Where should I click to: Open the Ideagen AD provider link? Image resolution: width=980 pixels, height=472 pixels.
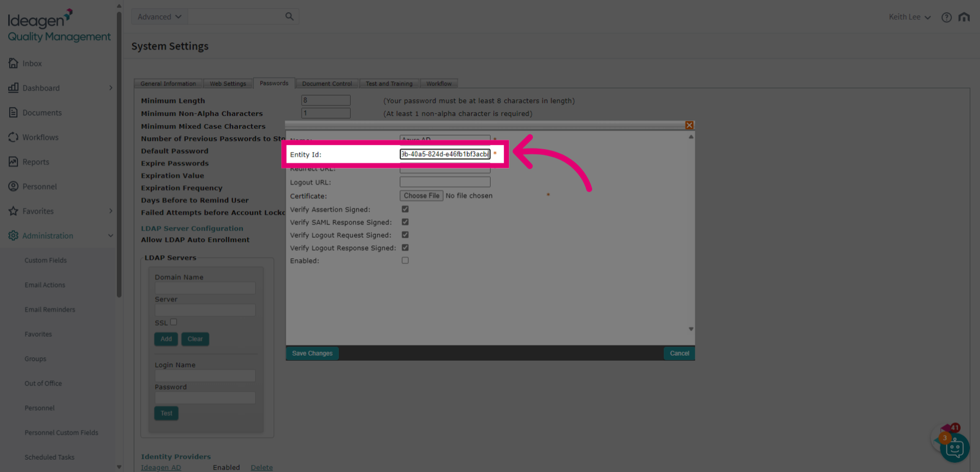161,467
